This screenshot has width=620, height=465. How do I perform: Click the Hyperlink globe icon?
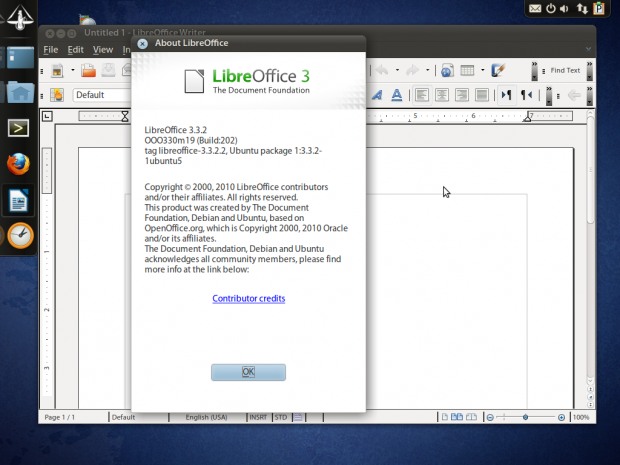coord(447,71)
